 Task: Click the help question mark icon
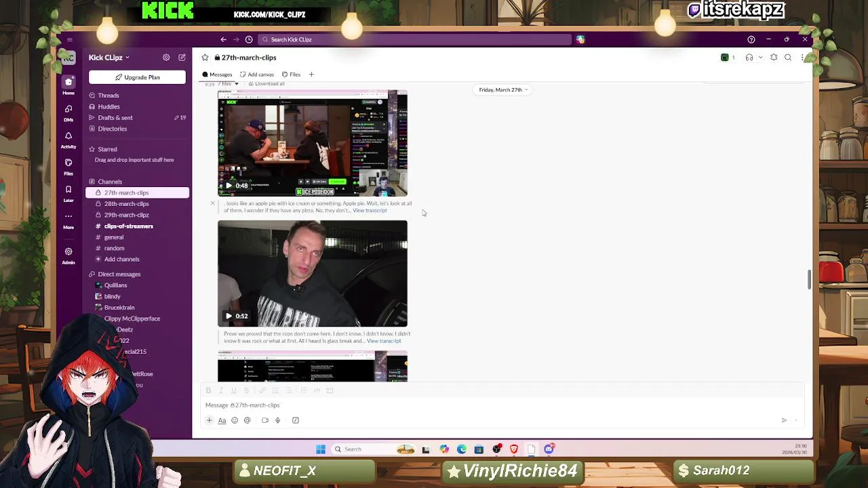[751, 39]
